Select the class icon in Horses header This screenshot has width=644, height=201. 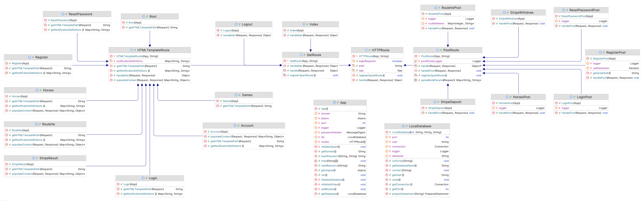[37, 90]
